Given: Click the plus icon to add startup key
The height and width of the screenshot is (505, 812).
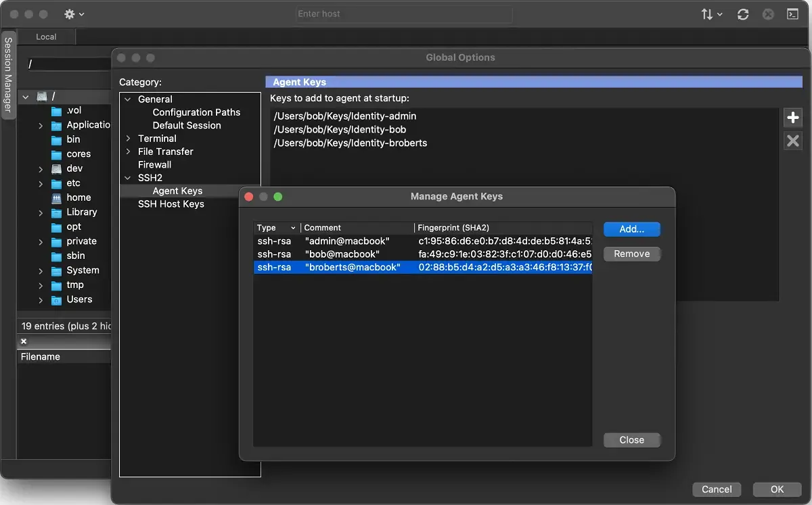Looking at the screenshot, I should [792, 118].
